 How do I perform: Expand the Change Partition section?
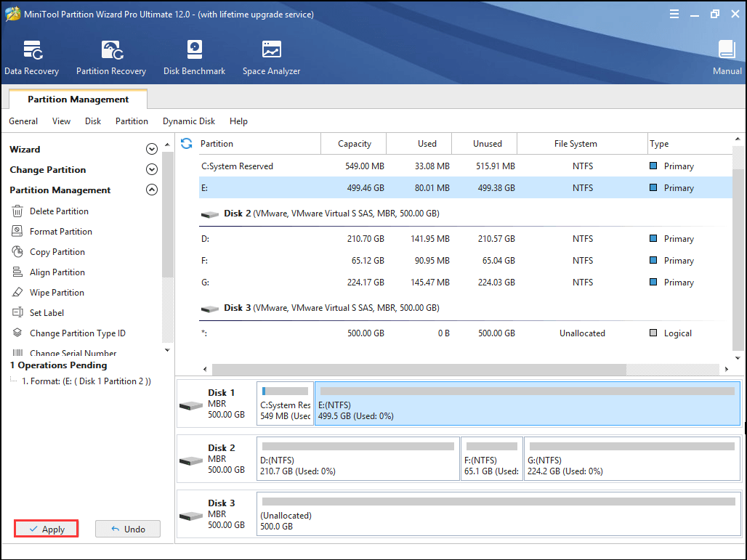click(151, 169)
